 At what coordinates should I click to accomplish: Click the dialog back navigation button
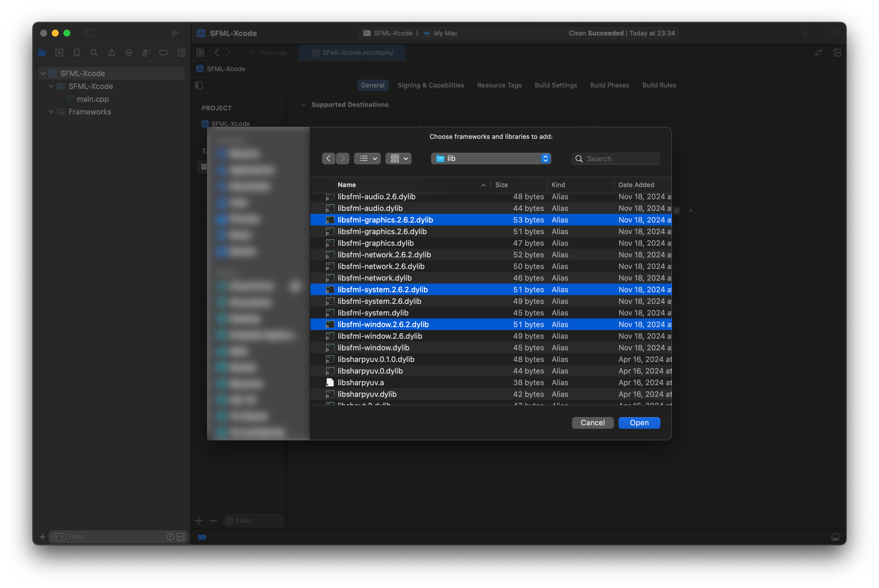coord(329,159)
